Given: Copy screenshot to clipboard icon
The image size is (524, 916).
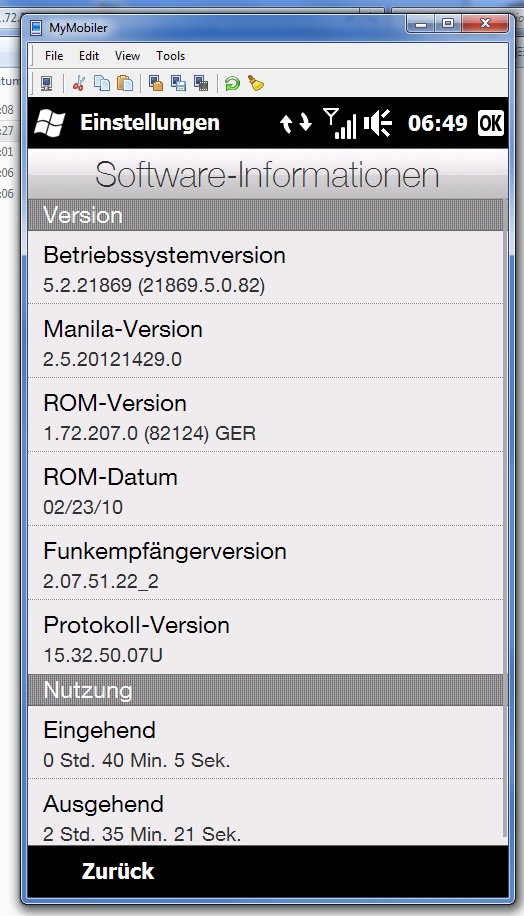Looking at the screenshot, I should (155, 84).
